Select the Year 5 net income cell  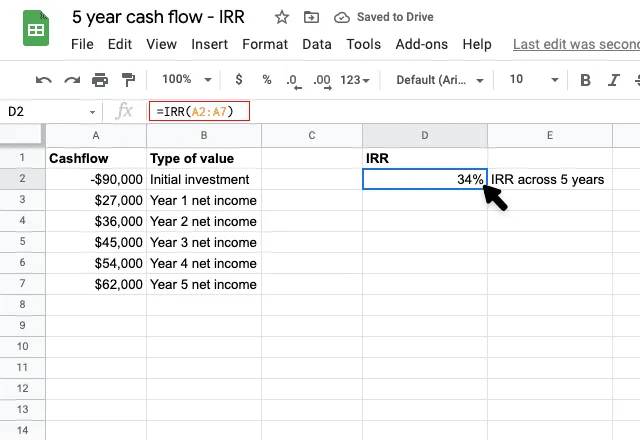(x=204, y=284)
